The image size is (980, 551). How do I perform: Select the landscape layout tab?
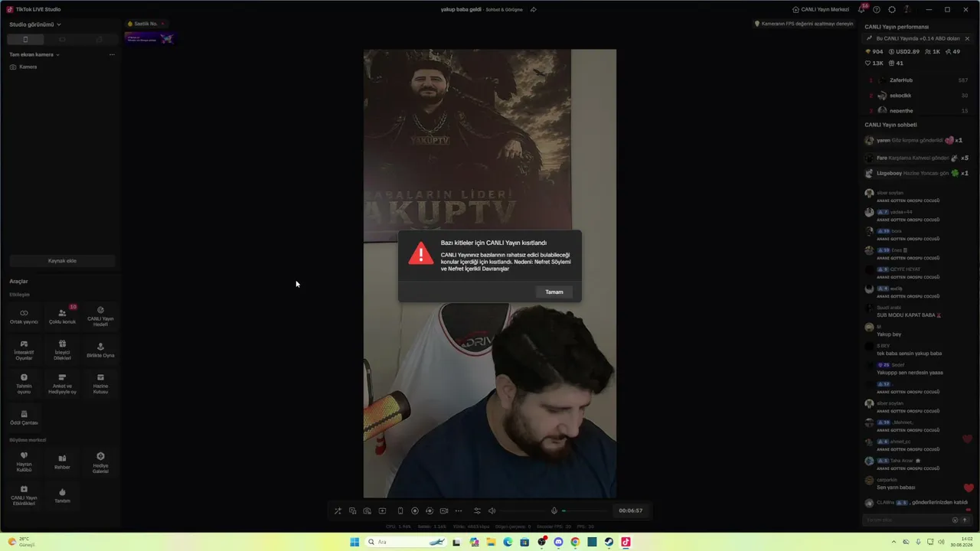(x=62, y=39)
